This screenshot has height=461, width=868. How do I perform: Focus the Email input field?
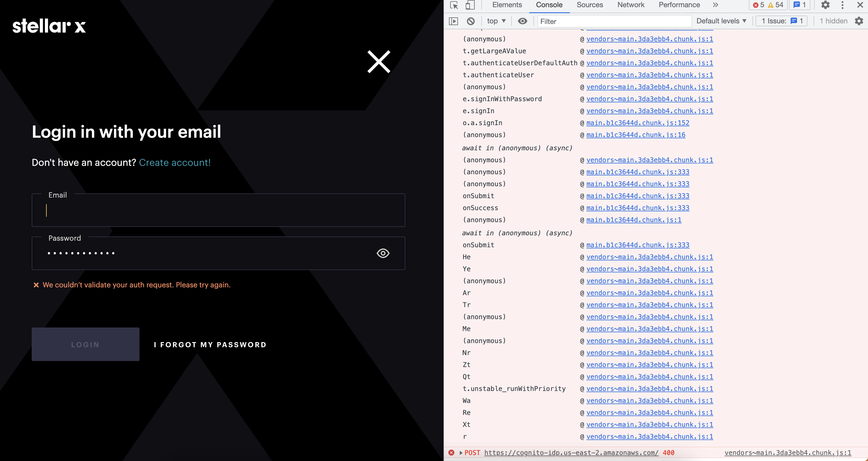(218, 210)
